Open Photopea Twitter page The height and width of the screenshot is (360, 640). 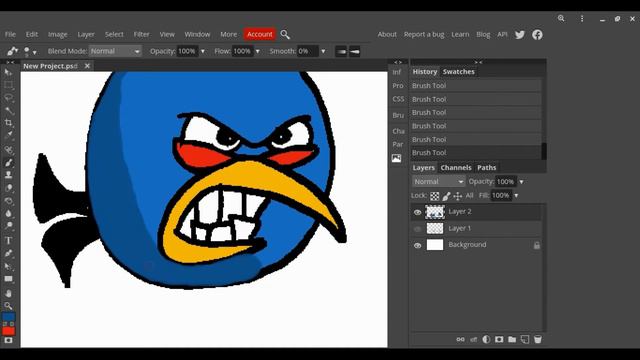pyautogui.click(x=520, y=35)
